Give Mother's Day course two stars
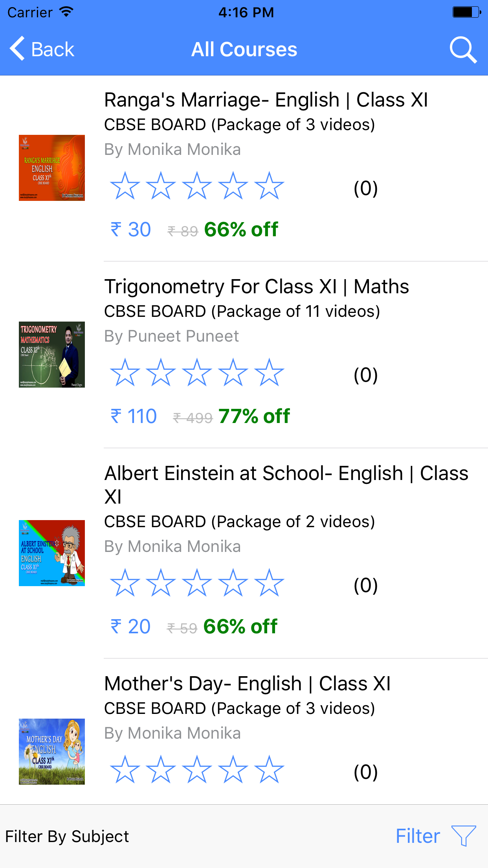The height and width of the screenshot is (868, 488). click(x=161, y=770)
